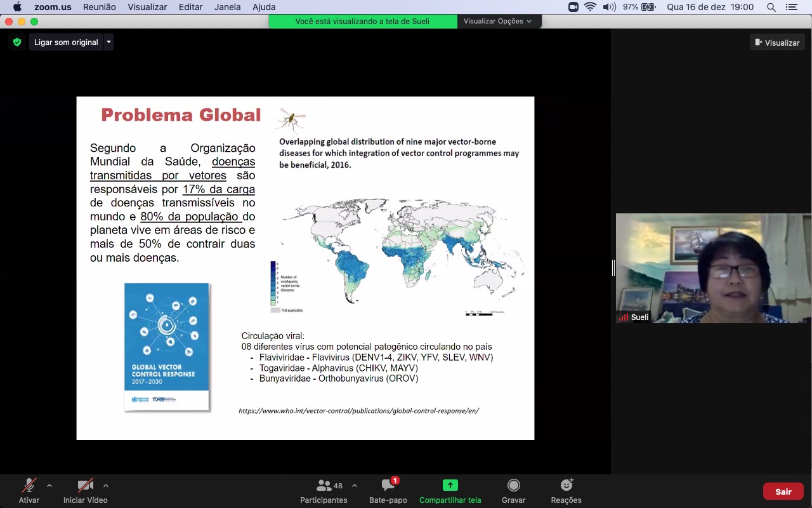This screenshot has height=508, width=812.
Task: Open the Participantes panel
Action: [324, 486]
